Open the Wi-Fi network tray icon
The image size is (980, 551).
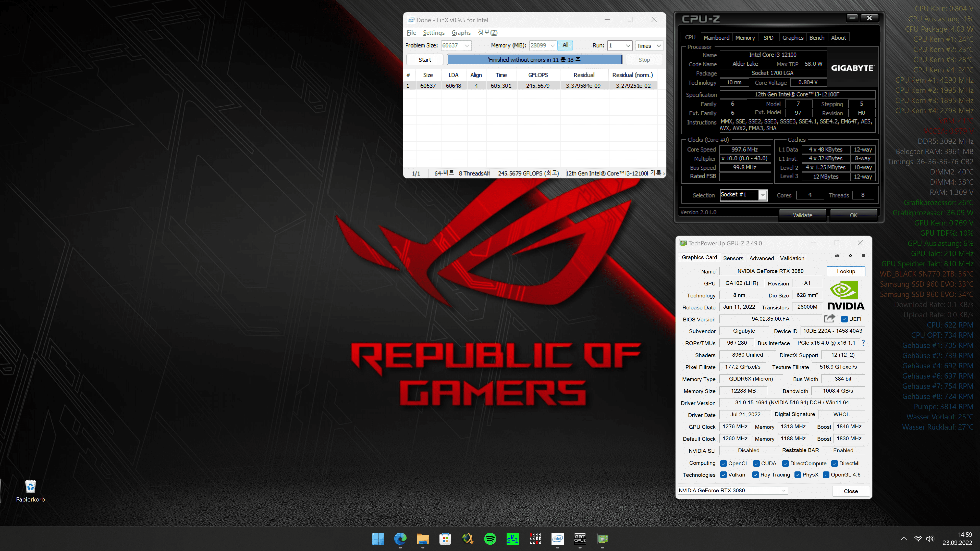point(918,539)
